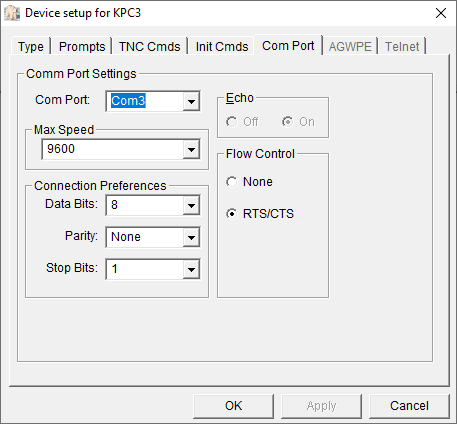Viewport: 457px width, 424px height.
Task: Open the Max Speed dropdown list
Action: coord(191,149)
